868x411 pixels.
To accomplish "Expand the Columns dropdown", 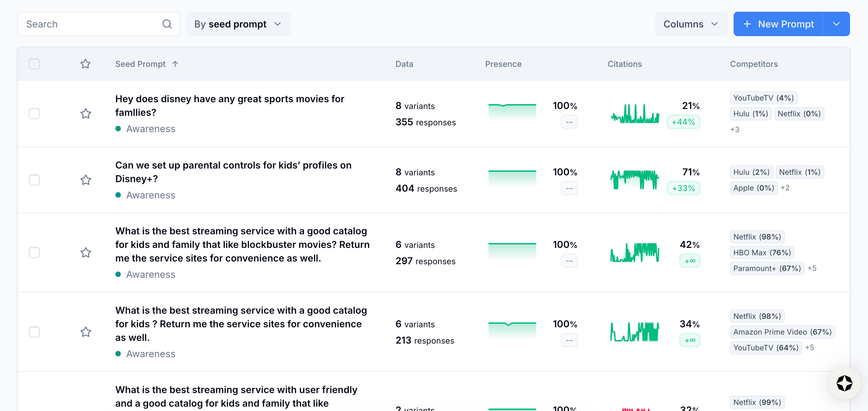I will click(x=691, y=24).
